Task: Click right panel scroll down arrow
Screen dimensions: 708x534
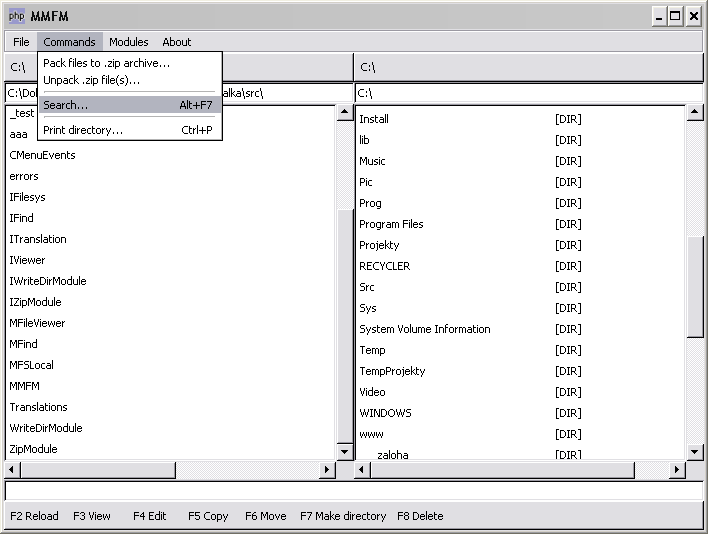Action: [x=695, y=451]
